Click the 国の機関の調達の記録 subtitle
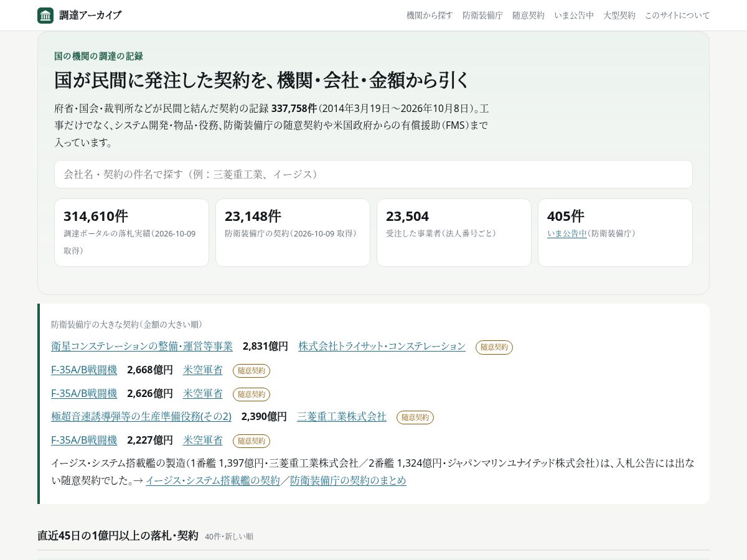This screenshot has height=560, width=747. [x=98, y=56]
